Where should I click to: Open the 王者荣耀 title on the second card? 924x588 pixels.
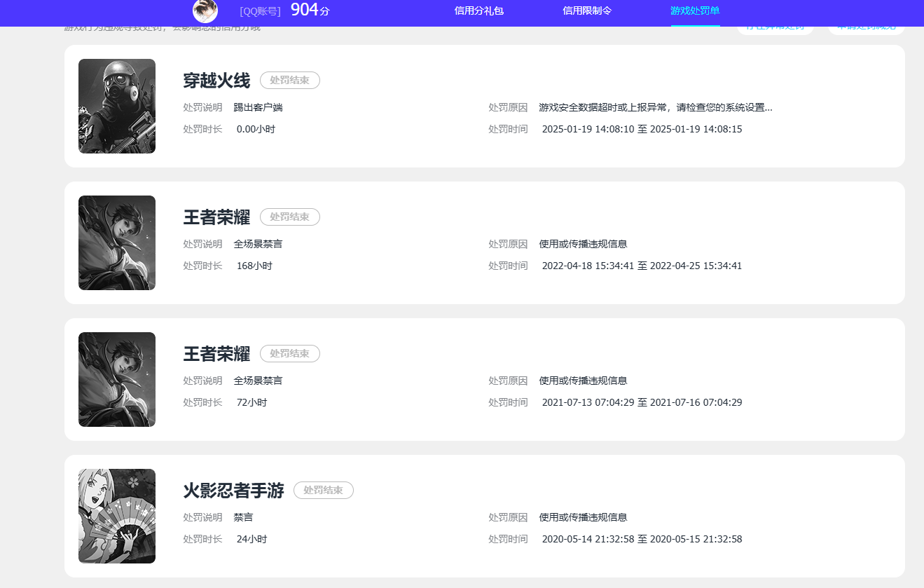coord(216,353)
